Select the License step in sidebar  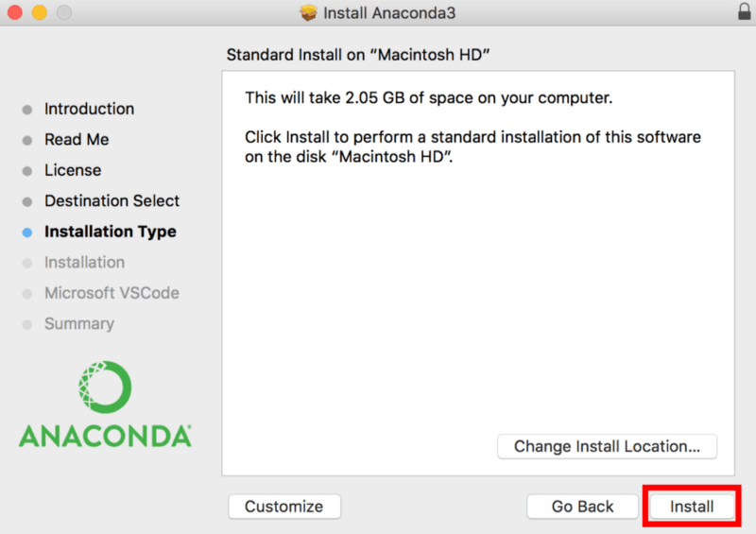pyautogui.click(x=73, y=170)
